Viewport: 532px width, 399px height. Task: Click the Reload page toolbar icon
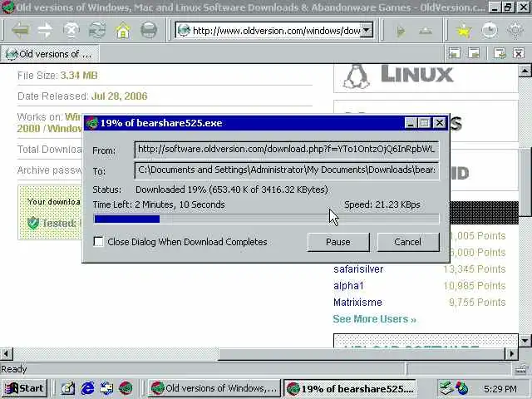pyautogui.click(x=97, y=31)
